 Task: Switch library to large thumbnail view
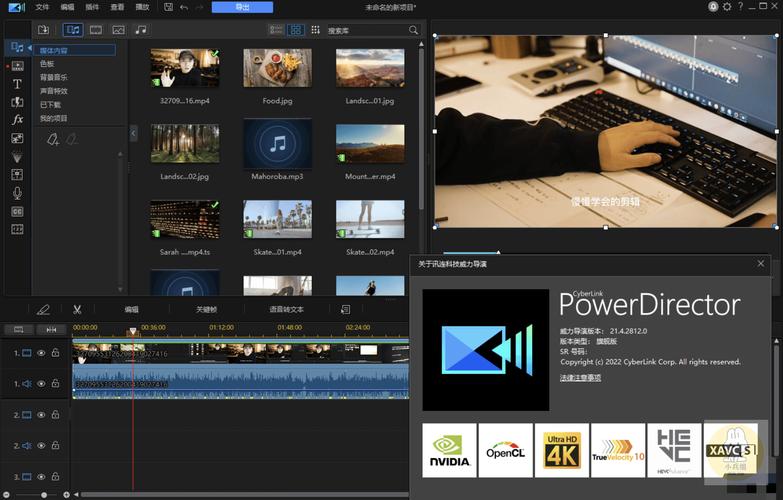[296, 30]
